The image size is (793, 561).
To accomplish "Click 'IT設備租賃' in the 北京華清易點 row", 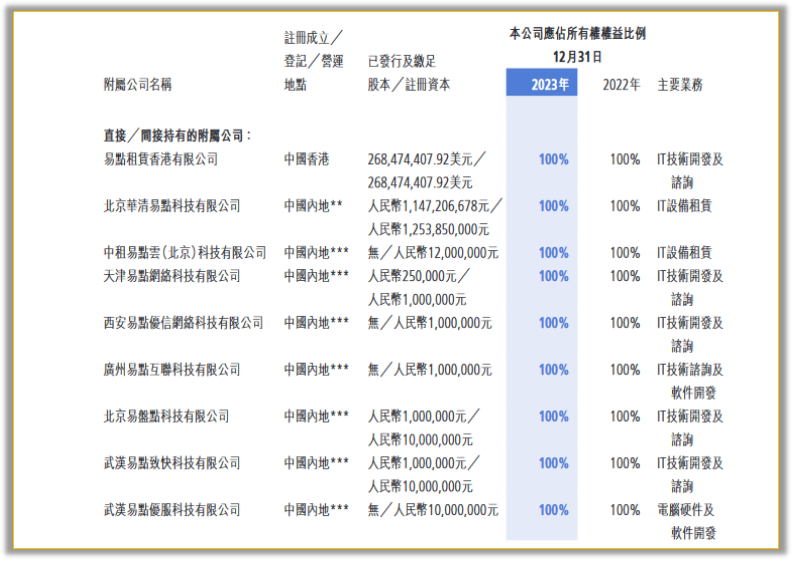I will [x=684, y=205].
